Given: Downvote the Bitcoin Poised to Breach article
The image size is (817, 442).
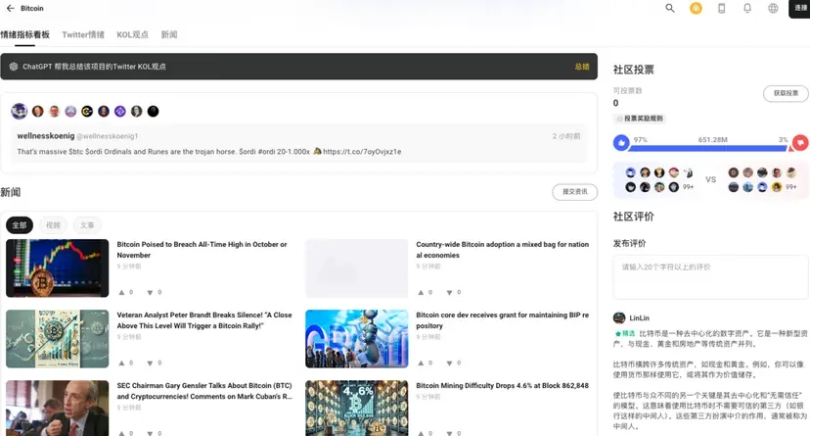Looking at the screenshot, I should [x=150, y=292].
